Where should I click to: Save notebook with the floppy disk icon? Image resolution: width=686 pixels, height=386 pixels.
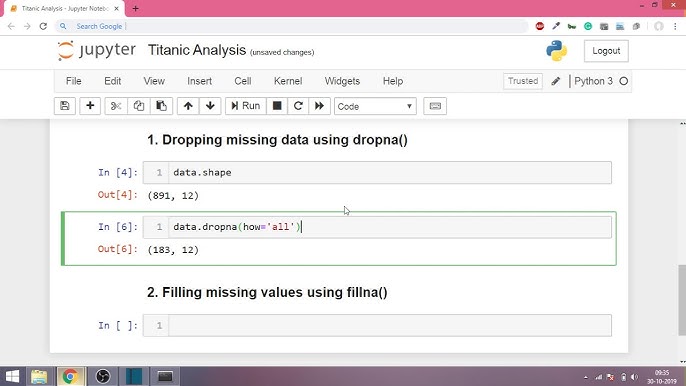65,106
